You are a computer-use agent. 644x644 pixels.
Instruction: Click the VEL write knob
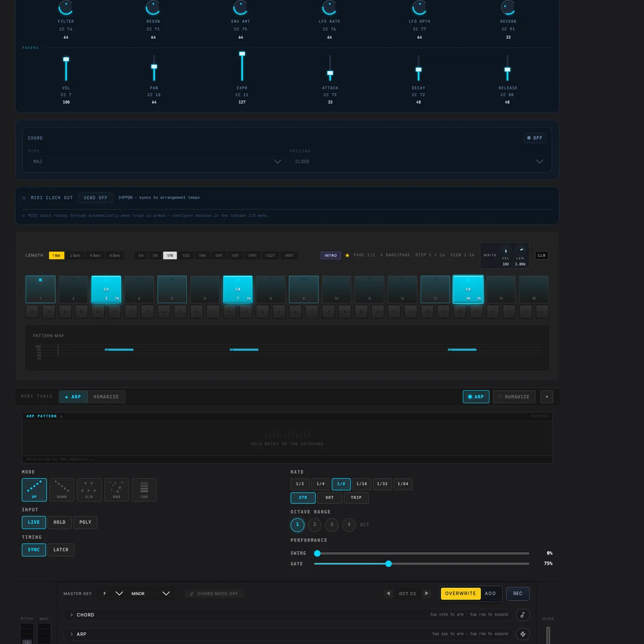click(x=506, y=251)
